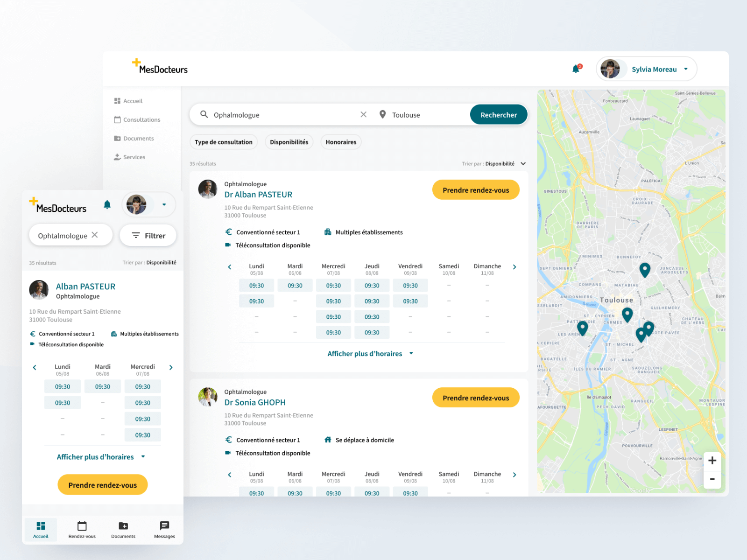The width and height of the screenshot is (747, 560).
Task: Click the MesDocteurs logo in desktop header
Action: [x=160, y=66]
